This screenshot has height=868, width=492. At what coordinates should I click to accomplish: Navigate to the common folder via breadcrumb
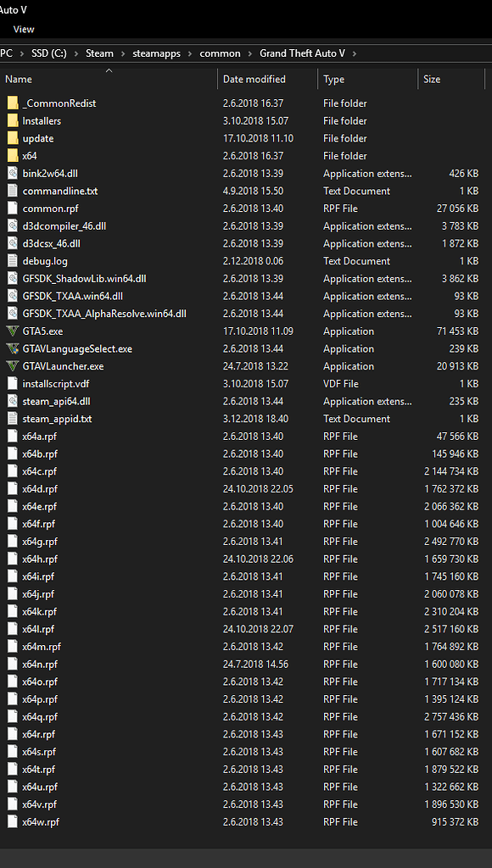point(221,53)
